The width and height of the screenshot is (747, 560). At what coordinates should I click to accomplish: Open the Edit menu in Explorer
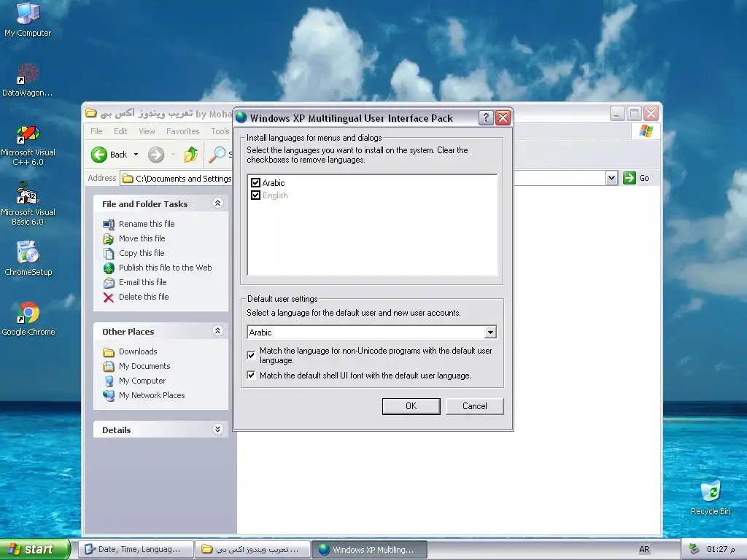click(x=120, y=131)
